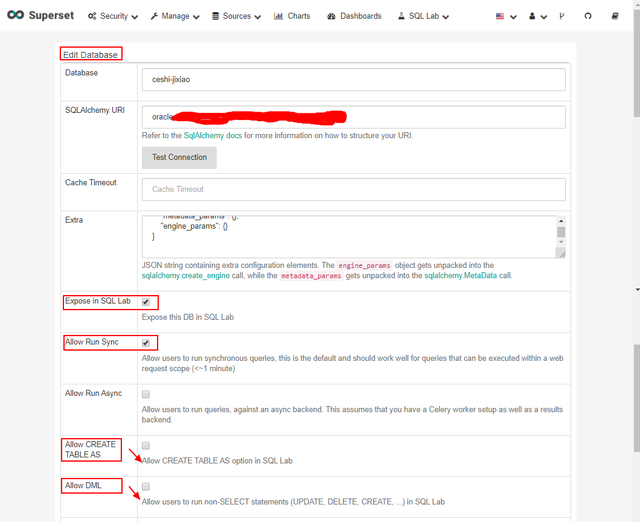Click the US flag language icon
This screenshot has height=522, width=640.
[501, 16]
